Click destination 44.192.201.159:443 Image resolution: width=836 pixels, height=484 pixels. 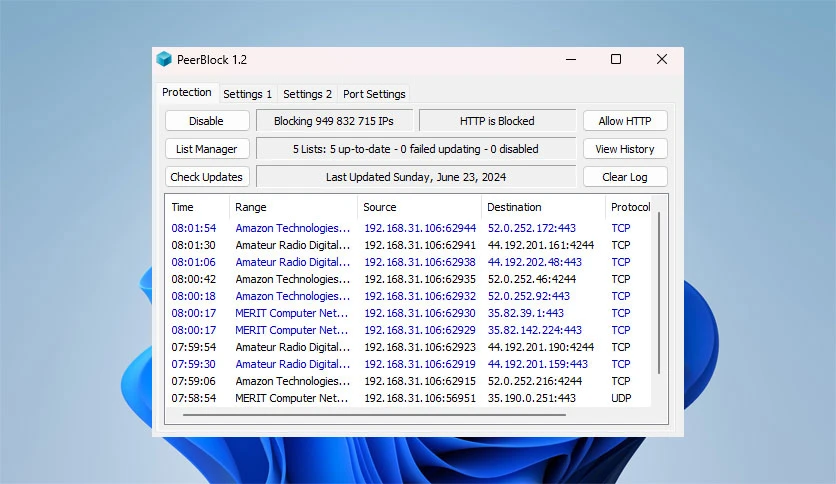click(537, 364)
